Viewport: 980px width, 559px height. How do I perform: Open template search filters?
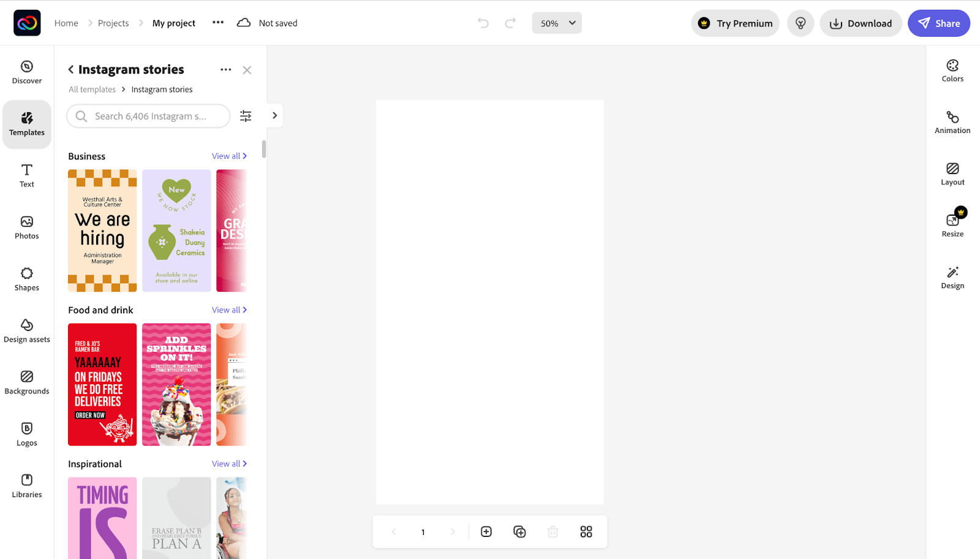point(246,115)
